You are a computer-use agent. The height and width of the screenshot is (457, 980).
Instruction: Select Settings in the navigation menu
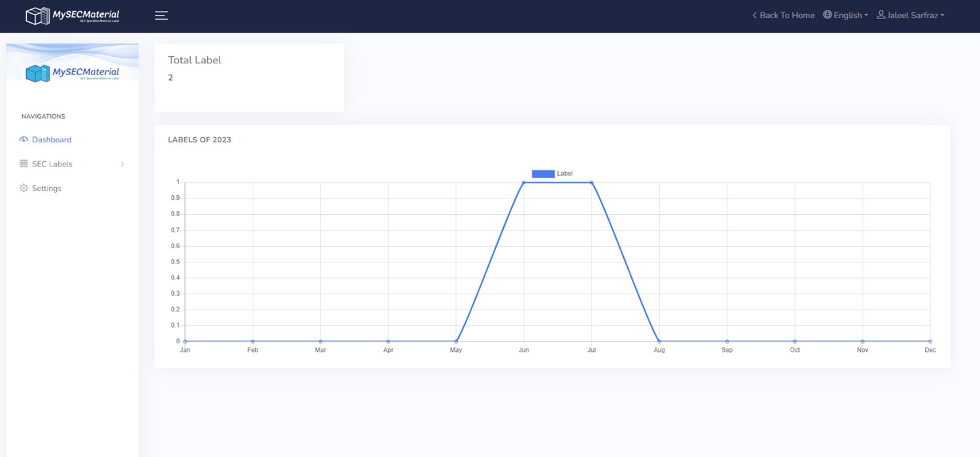click(x=46, y=188)
